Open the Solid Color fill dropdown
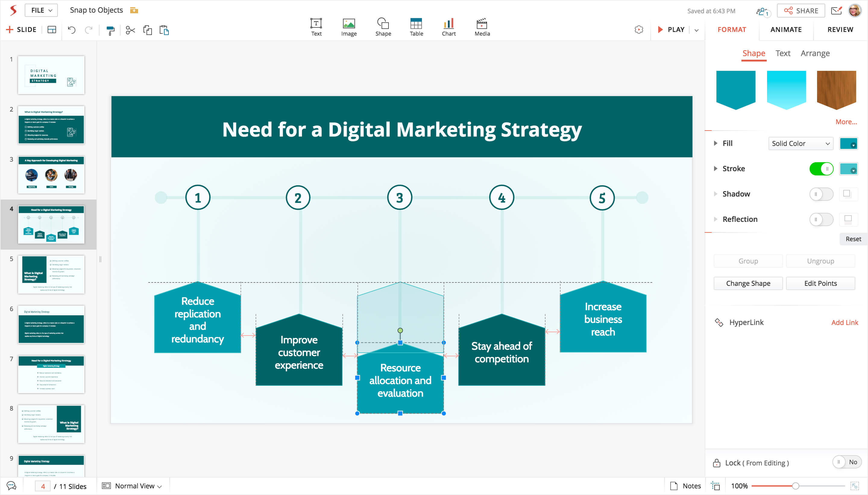The width and height of the screenshot is (868, 495). (x=800, y=143)
